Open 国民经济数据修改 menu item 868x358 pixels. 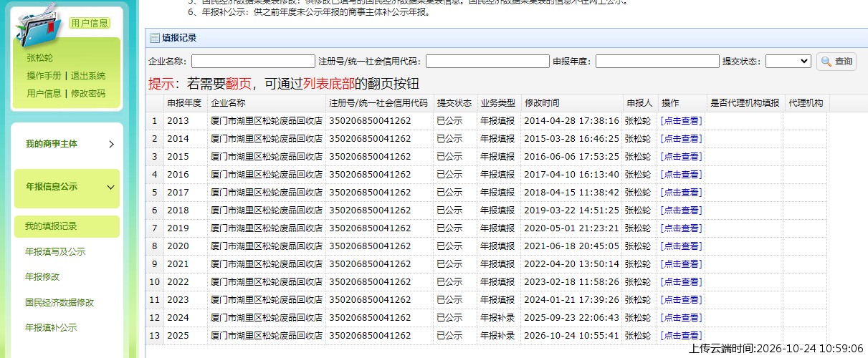tap(59, 303)
